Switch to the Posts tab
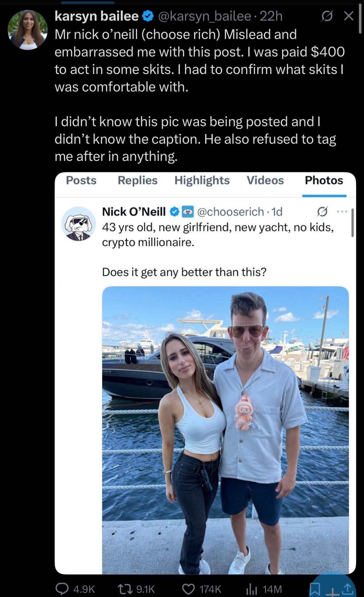Viewport: 364px width, 597px height. [81, 180]
